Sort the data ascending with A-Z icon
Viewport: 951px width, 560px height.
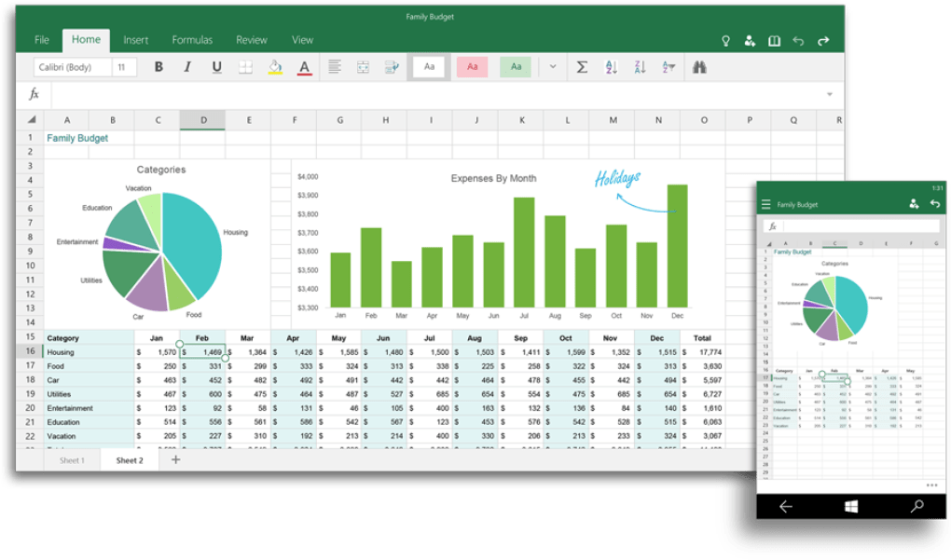[x=610, y=66]
